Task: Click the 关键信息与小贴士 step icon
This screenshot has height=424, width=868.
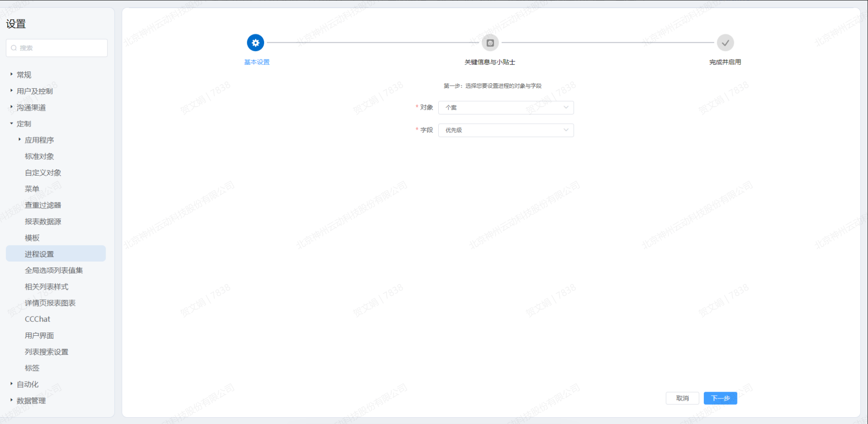Action: click(x=490, y=43)
